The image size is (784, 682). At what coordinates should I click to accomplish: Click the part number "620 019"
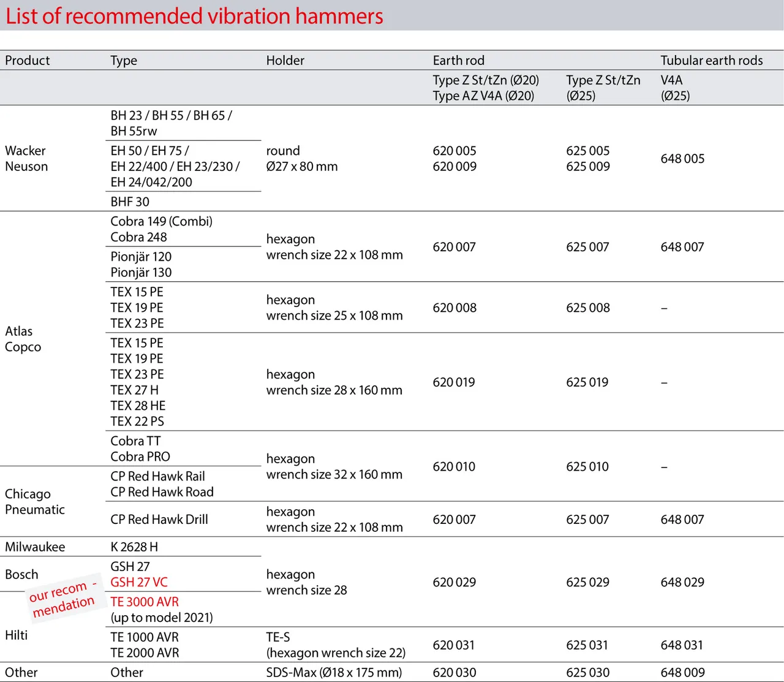(453, 382)
